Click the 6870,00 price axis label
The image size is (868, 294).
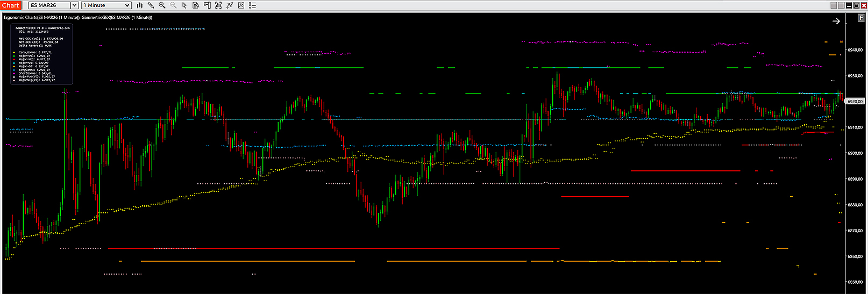(855, 231)
